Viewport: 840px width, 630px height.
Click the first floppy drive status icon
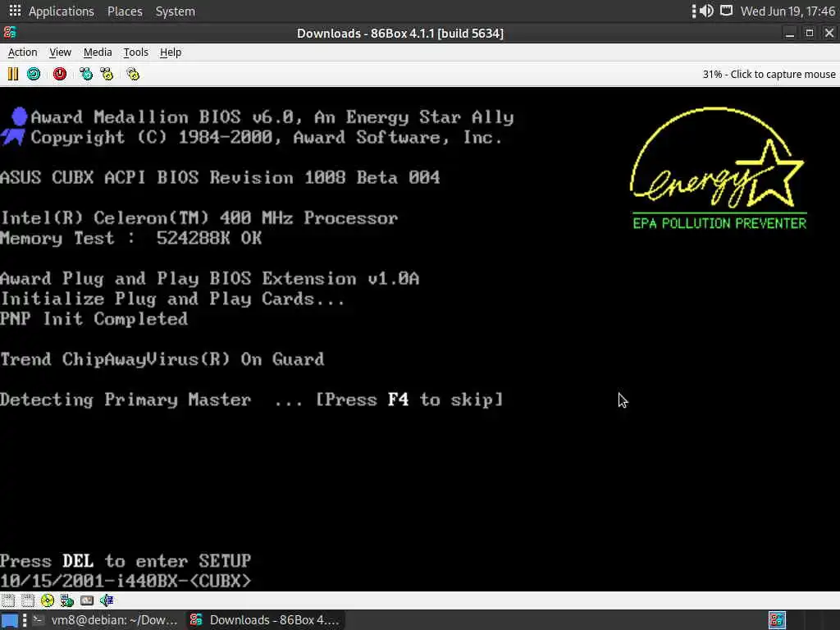pyautogui.click(x=8, y=600)
